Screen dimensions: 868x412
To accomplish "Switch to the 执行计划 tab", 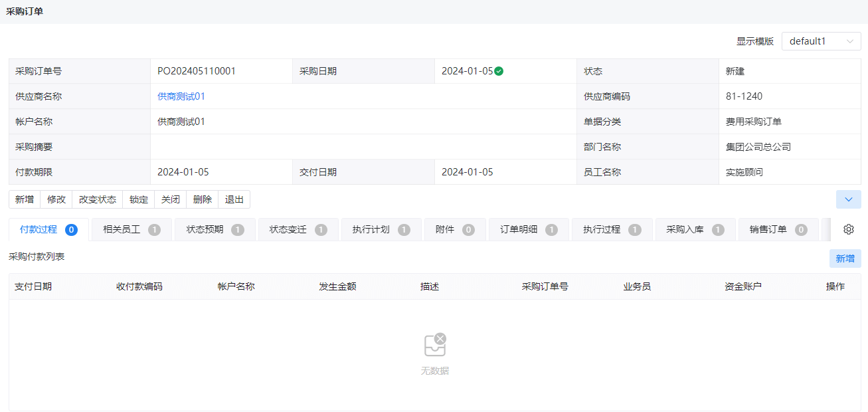I will 381,229.
